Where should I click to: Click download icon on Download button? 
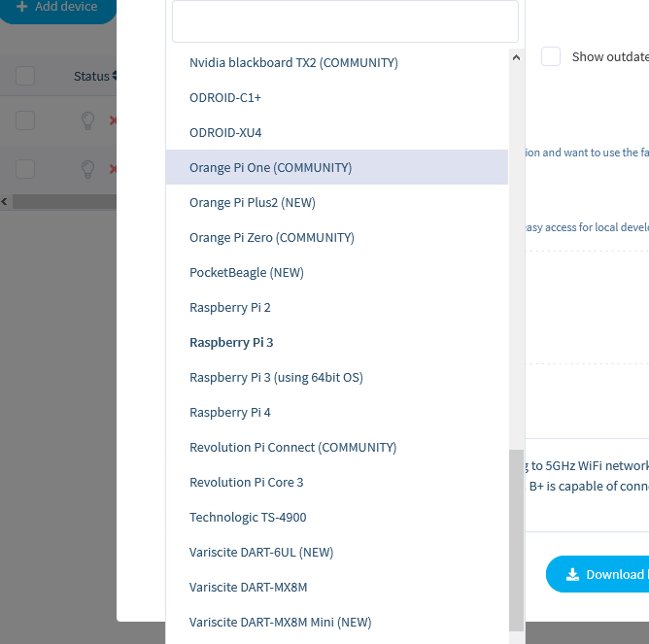pyautogui.click(x=572, y=574)
